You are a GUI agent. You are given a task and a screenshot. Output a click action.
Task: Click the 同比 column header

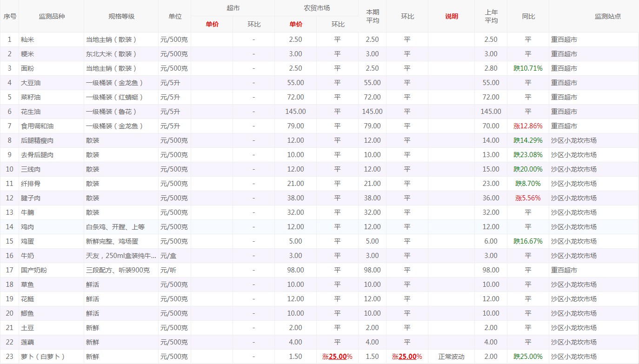(528, 16)
